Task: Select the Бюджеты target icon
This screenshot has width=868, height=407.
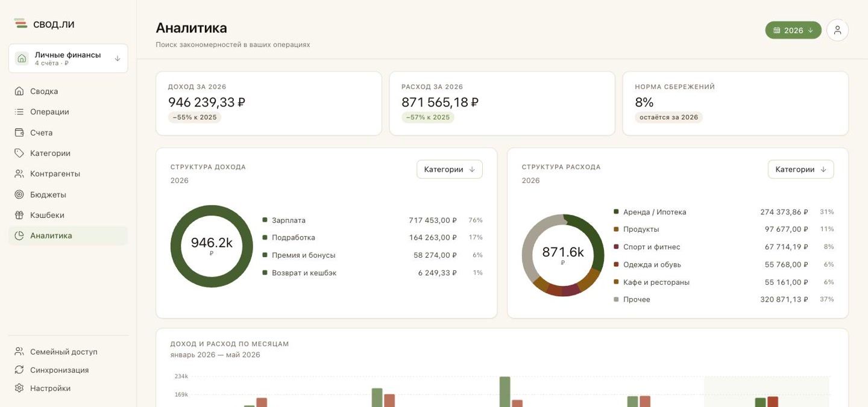Action: coord(19,194)
